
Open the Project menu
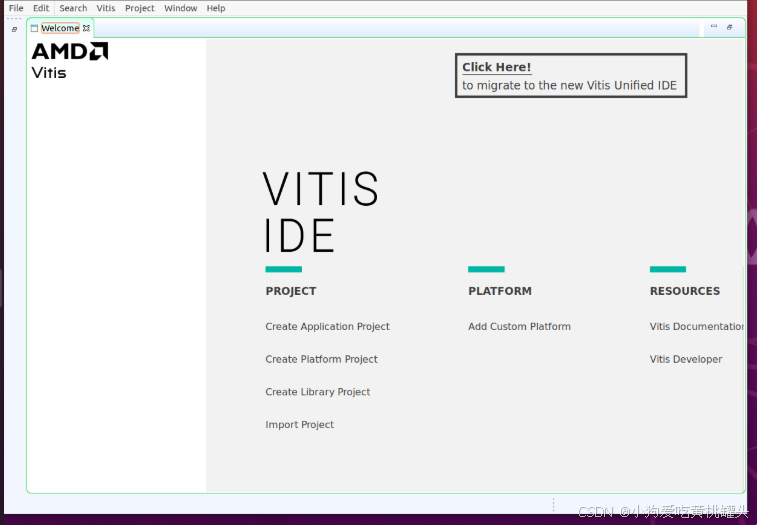coord(140,8)
